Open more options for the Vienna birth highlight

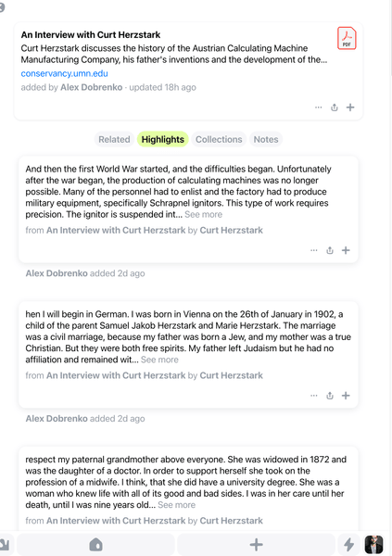313,396
